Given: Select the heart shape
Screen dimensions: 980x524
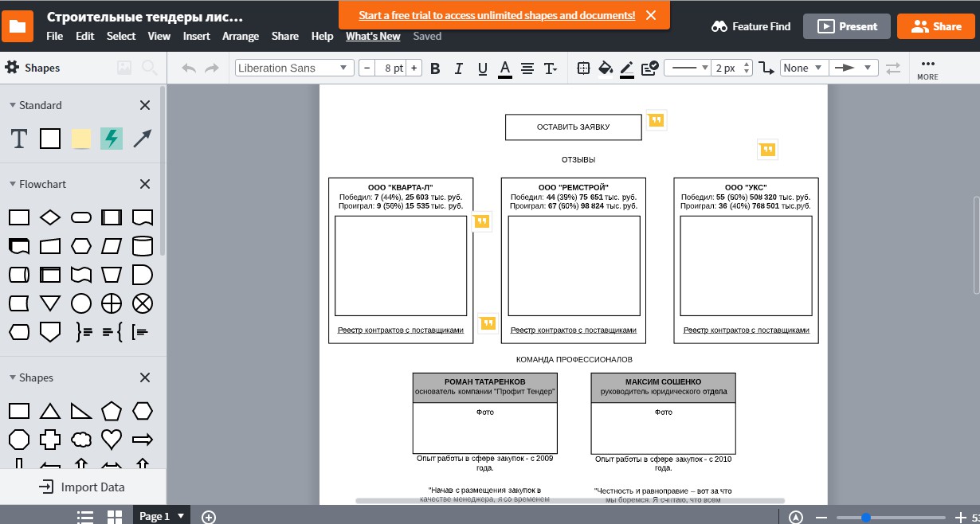Looking at the screenshot, I should coord(112,439).
